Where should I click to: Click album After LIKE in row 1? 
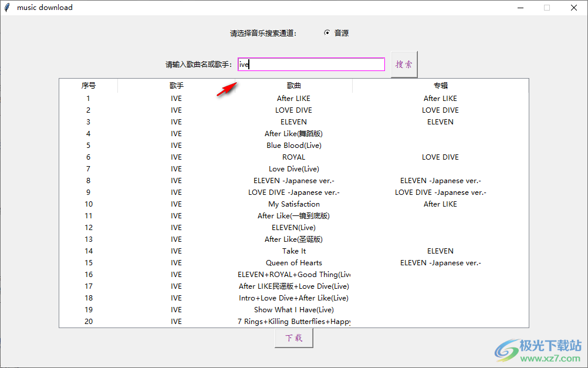point(440,98)
